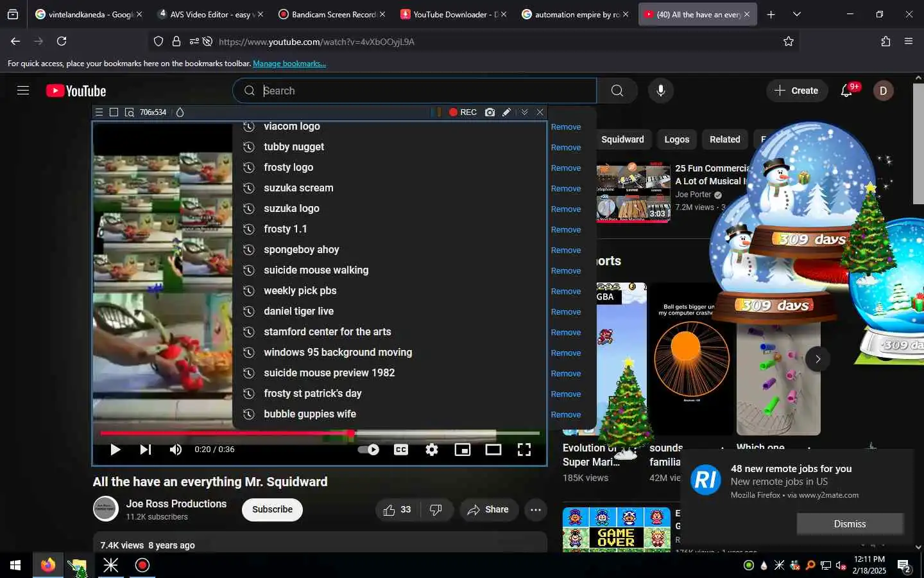Open more actions three-dot menu
Image resolution: width=924 pixels, height=578 pixels.
click(536, 510)
